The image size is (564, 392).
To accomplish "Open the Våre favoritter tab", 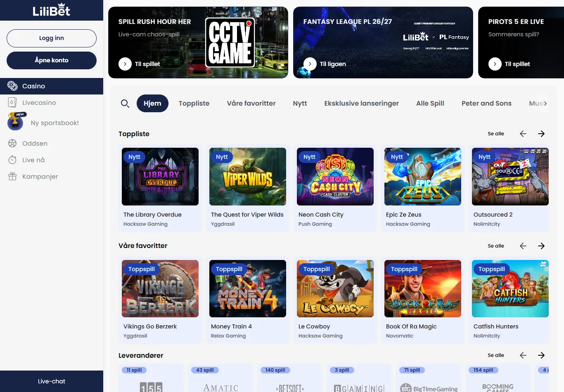I will 251,104.
